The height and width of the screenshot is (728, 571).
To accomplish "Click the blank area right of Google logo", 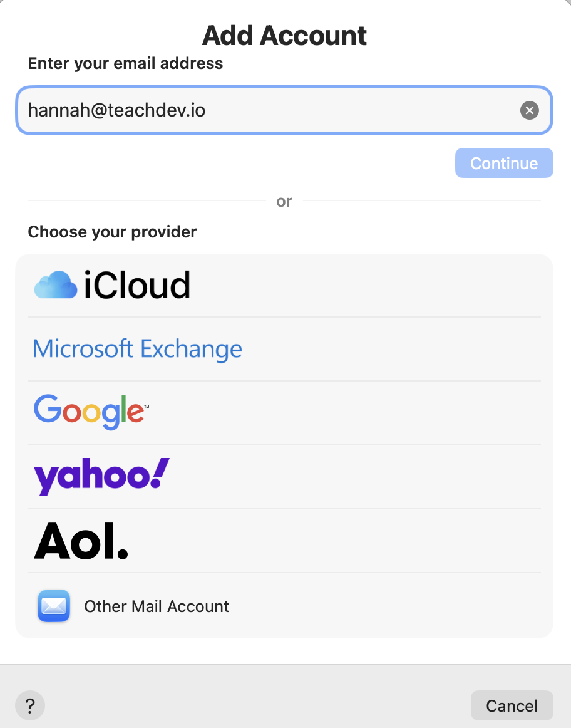I will 344,412.
